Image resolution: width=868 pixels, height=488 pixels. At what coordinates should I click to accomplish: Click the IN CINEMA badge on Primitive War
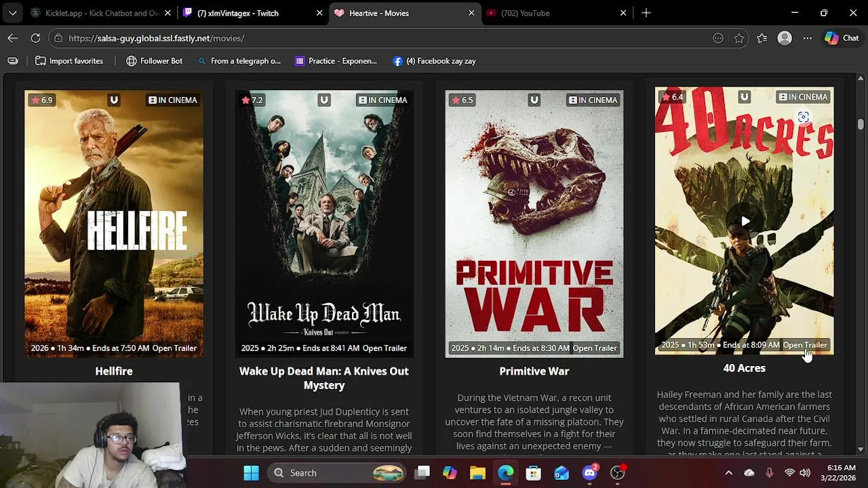click(593, 100)
